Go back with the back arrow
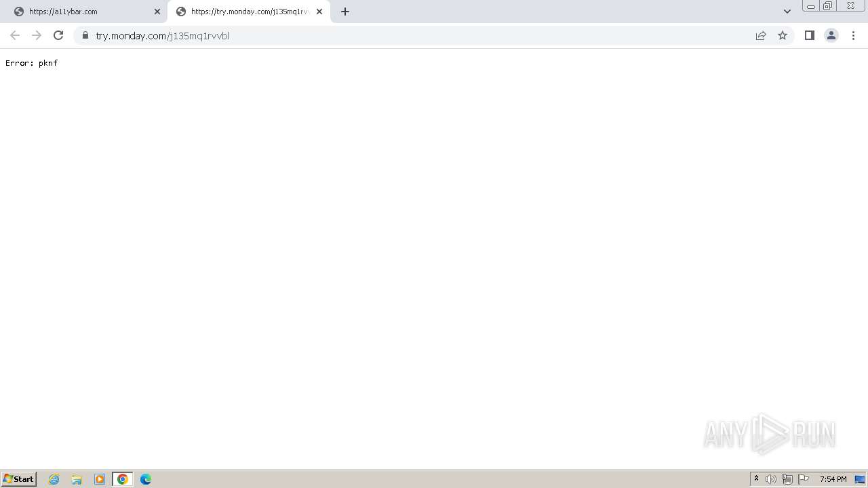The width and height of the screenshot is (868, 488). [x=15, y=35]
